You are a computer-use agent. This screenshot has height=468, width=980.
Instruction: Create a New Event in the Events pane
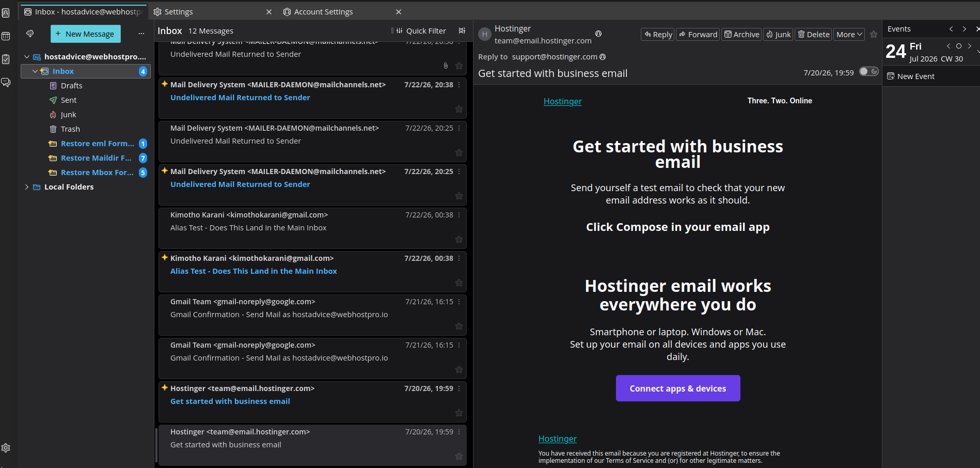[911, 76]
